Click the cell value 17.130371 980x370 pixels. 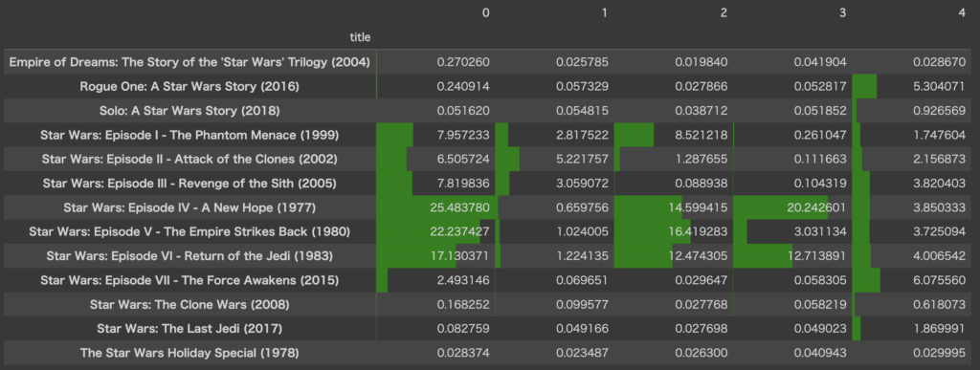pyautogui.click(x=460, y=256)
